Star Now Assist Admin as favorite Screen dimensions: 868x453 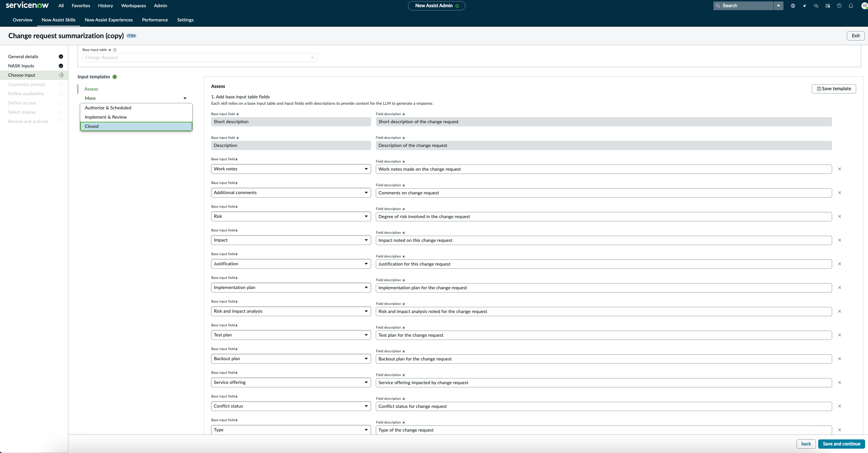click(457, 6)
